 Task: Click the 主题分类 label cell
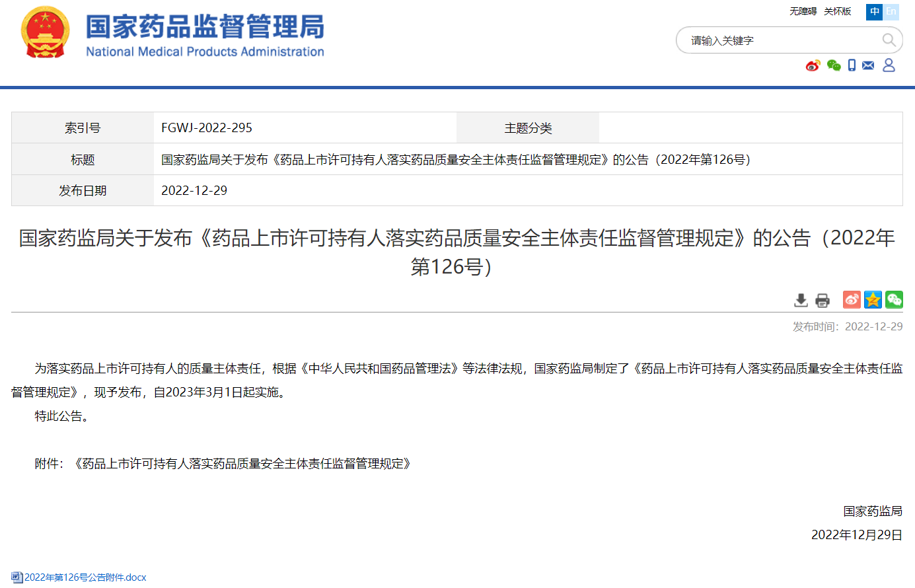tap(528, 128)
